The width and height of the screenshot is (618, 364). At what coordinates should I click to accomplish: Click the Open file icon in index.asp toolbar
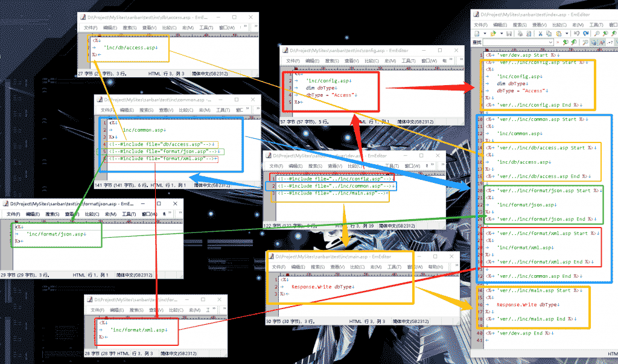tap(493, 34)
